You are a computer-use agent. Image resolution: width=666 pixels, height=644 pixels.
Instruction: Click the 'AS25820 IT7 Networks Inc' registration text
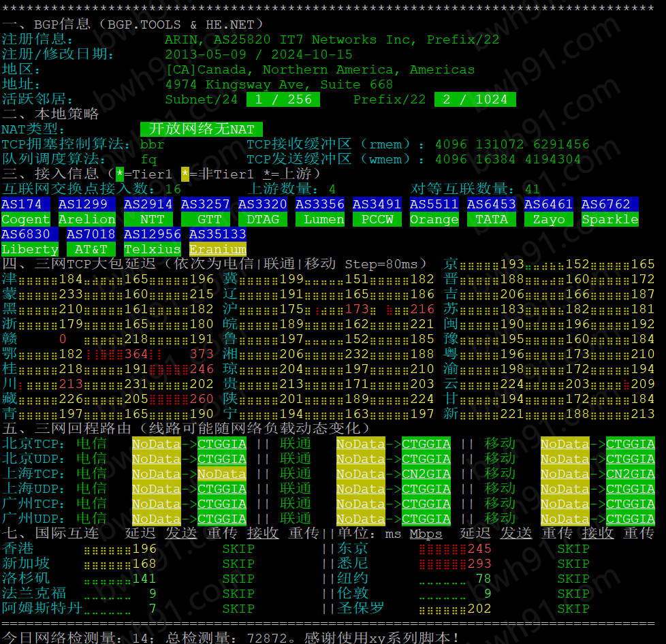[x=312, y=40]
